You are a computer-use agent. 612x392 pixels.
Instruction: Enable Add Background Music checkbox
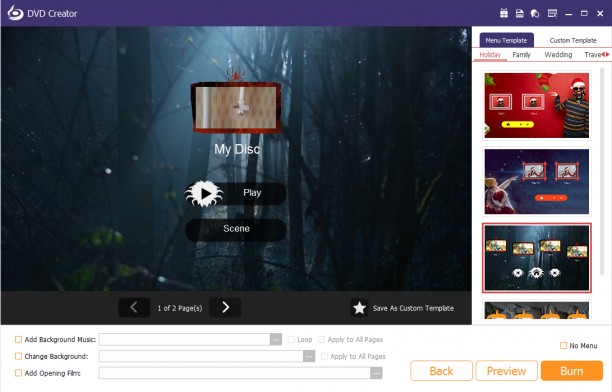(x=18, y=340)
